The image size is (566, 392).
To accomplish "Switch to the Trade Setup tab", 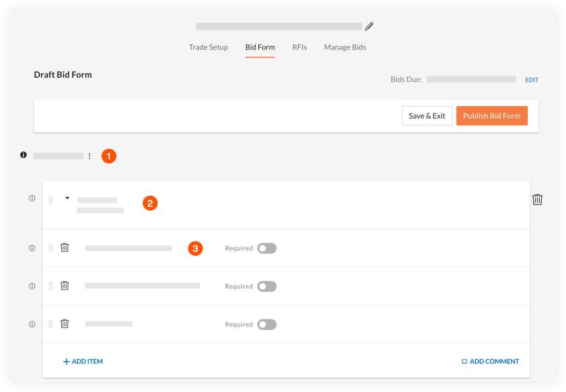I will (208, 47).
